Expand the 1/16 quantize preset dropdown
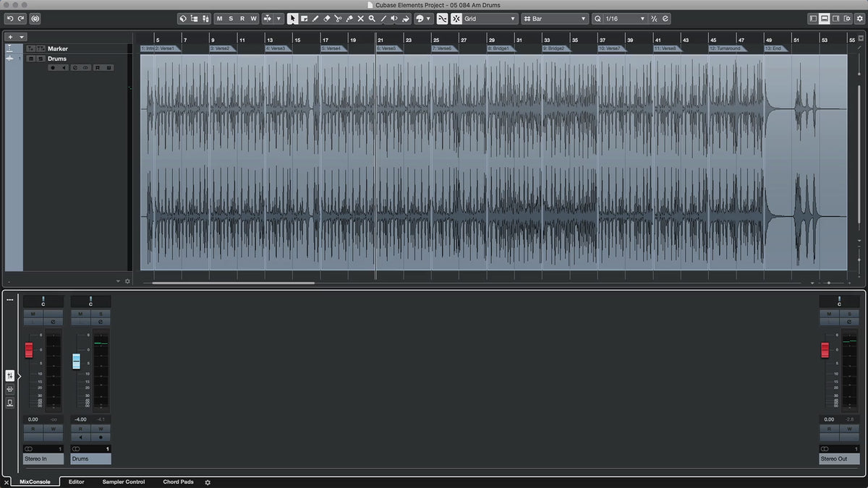The image size is (868, 488). point(619,19)
